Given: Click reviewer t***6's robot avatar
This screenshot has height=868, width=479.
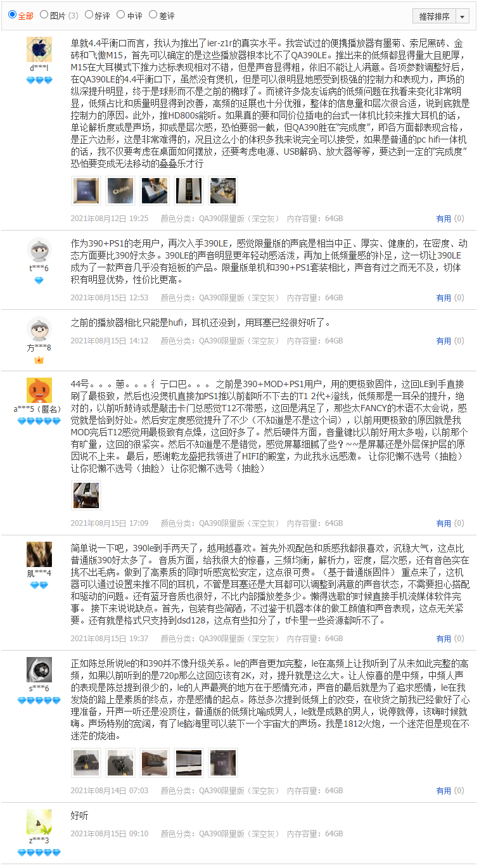Looking at the screenshot, I should coord(39,250).
